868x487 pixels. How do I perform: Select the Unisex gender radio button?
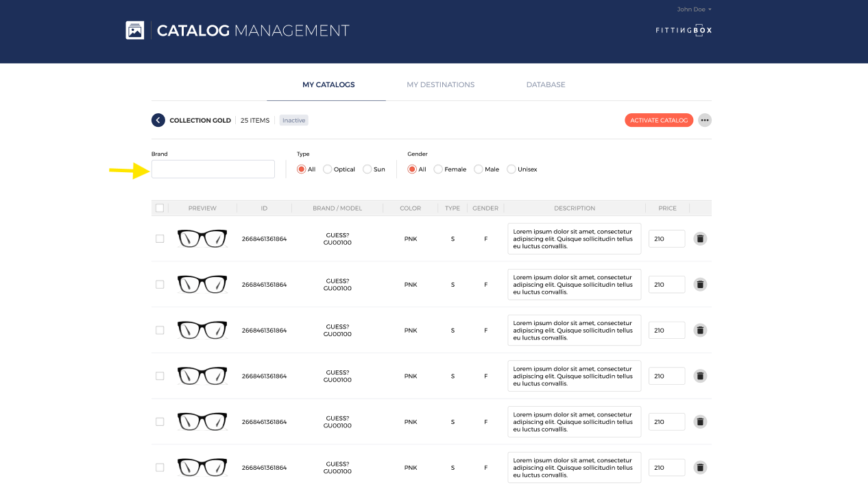(511, 169)
